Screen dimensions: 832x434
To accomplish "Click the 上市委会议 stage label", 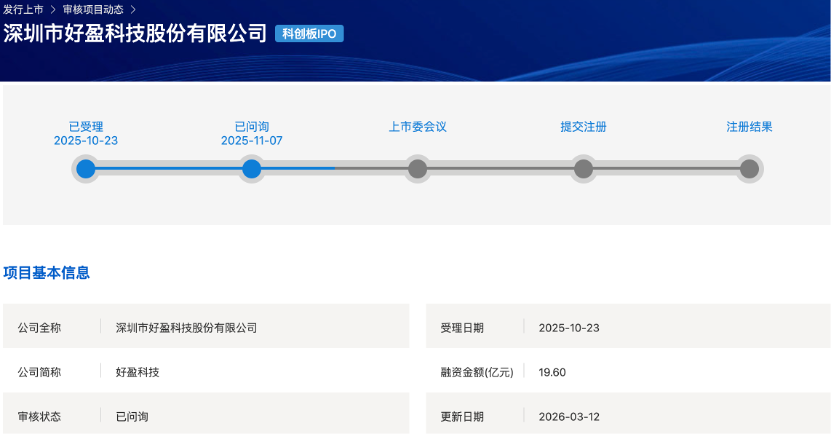I will pyautogui.click(x=417, y=127).
